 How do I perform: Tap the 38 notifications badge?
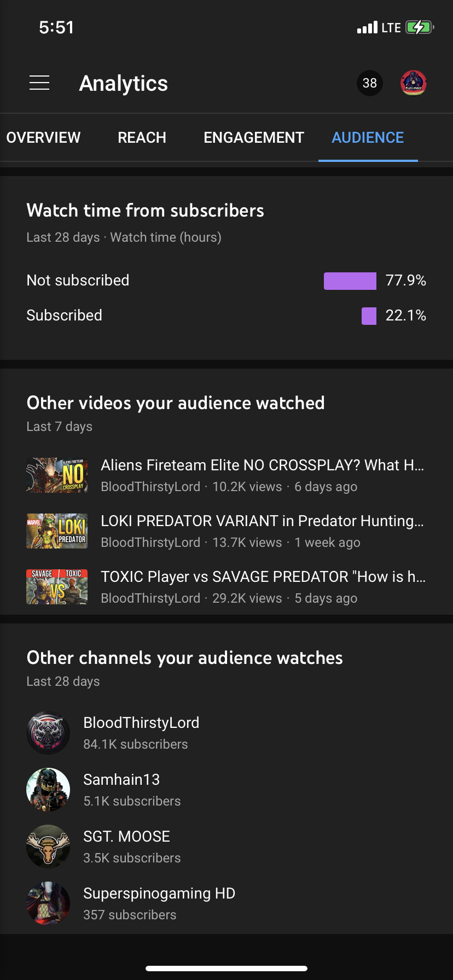370,83
